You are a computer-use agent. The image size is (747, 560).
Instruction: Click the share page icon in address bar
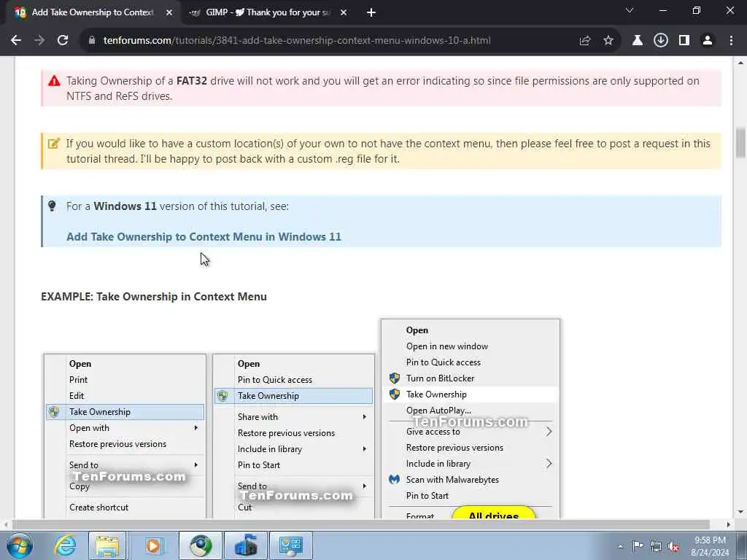click(x=585, y=41)
